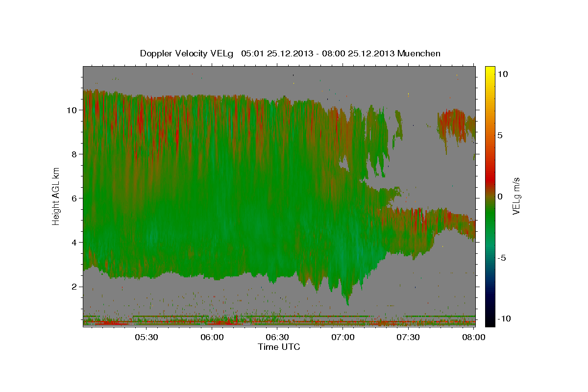588x392 pixels.
Task: Click the 08:00 time tick label
Action: pos(474,337)
